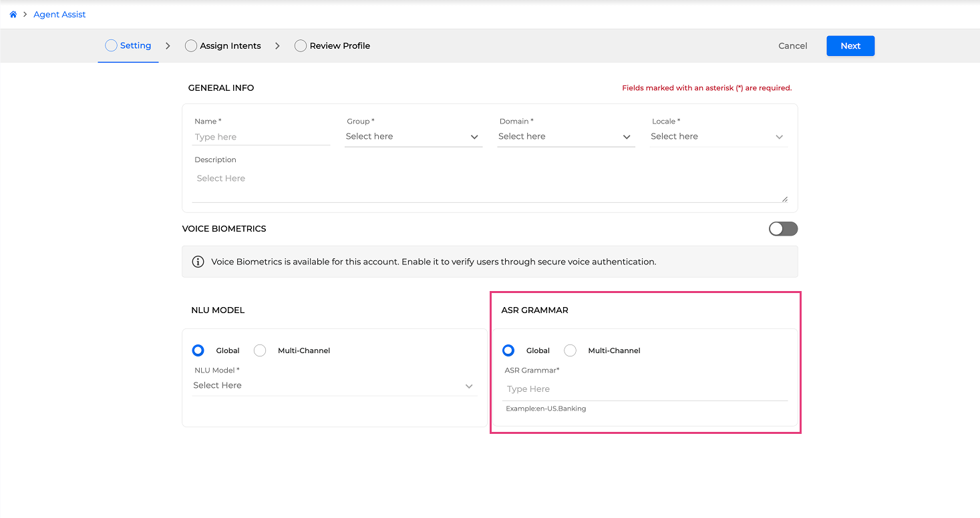Select Multi-Channel radio under ASR Grammar
Screen dimensions: 980x518
[x=570, y=350]
